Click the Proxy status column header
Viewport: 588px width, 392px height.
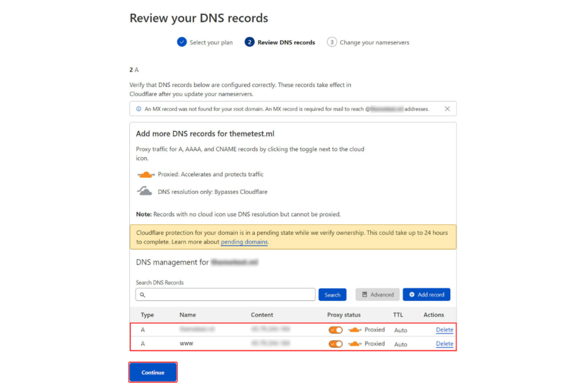click(x=344, y=315)
